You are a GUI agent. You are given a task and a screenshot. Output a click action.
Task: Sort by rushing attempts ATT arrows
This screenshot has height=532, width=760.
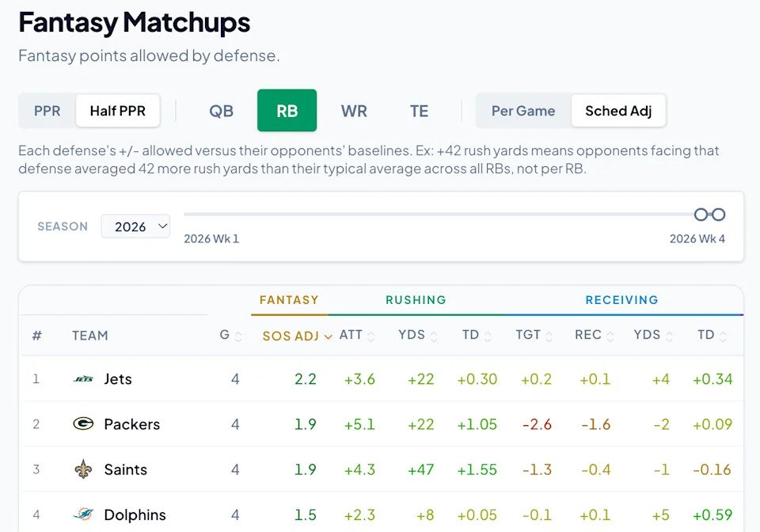(370, 336)
